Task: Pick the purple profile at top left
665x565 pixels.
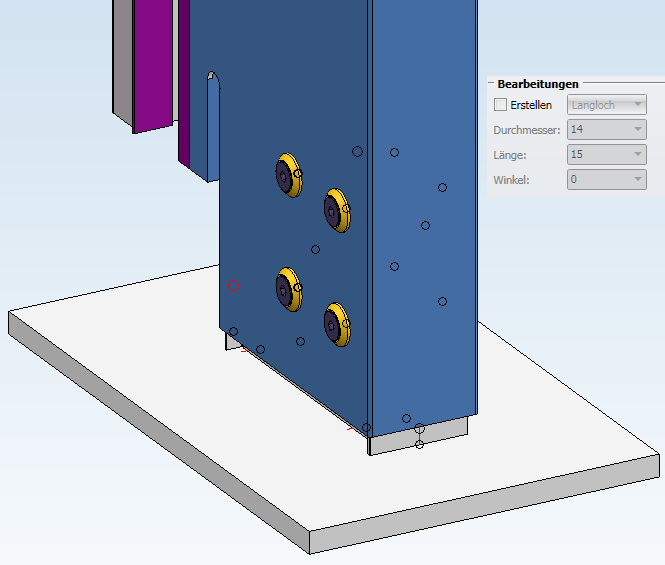Action: 153,66
